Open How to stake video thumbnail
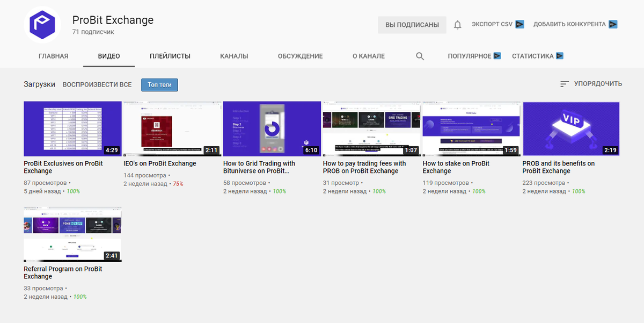 (x=471, y=129)
